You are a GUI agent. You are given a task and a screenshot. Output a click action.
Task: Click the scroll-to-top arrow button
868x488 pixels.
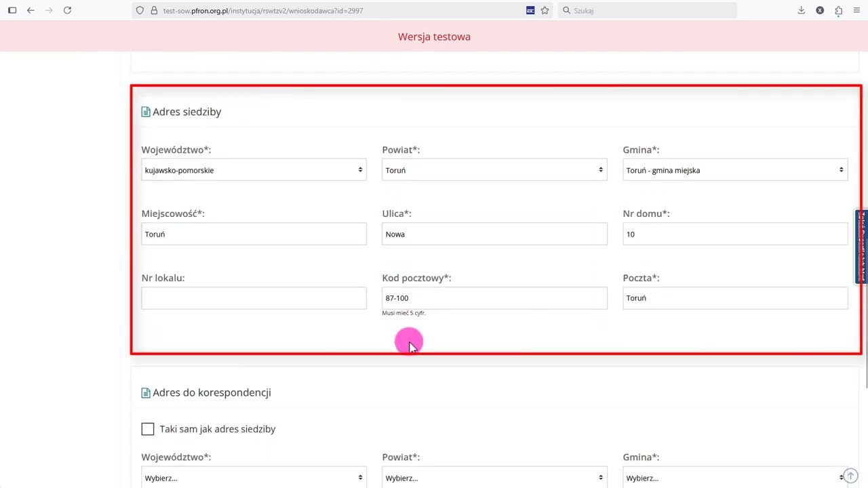point(850,476)
